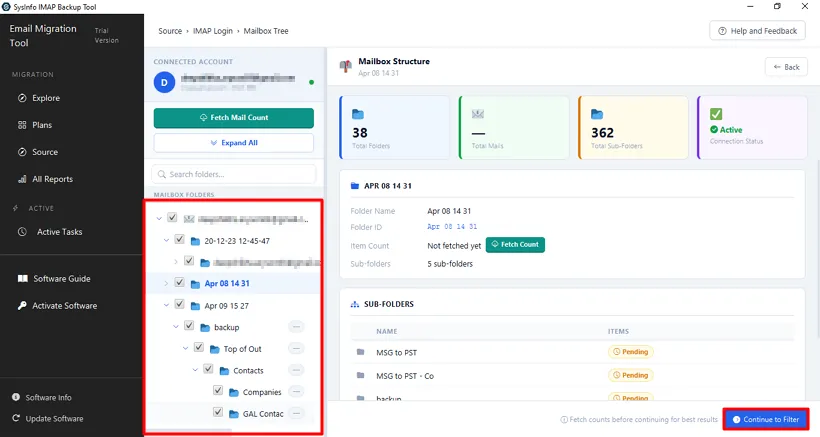Collapse the Top of Out folder

(x=186, y=348)
